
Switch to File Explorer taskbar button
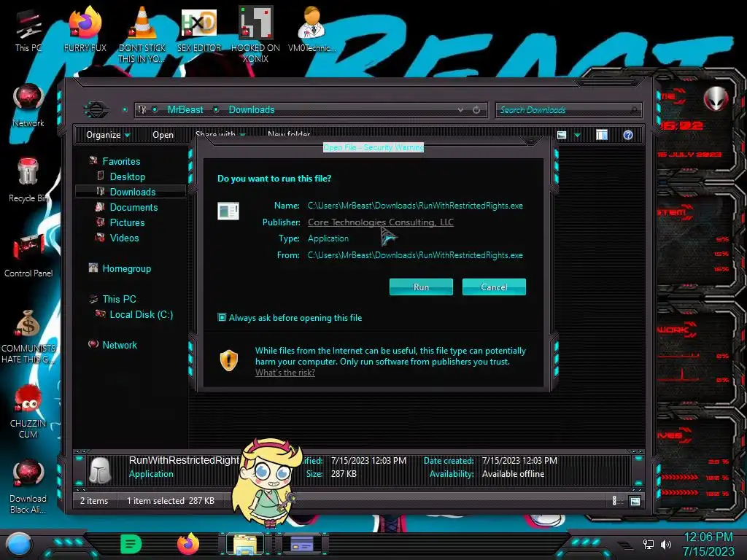245,544
